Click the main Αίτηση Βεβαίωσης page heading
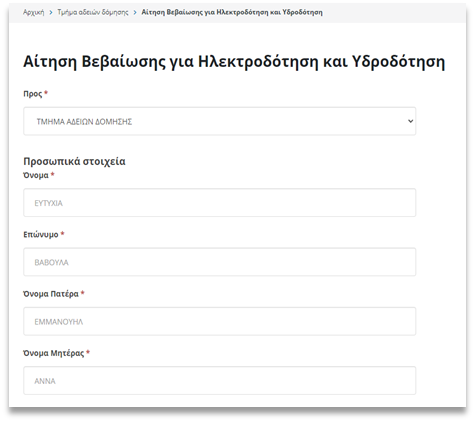The height and width of the screenshot is (422, 475). click(234, 62)
